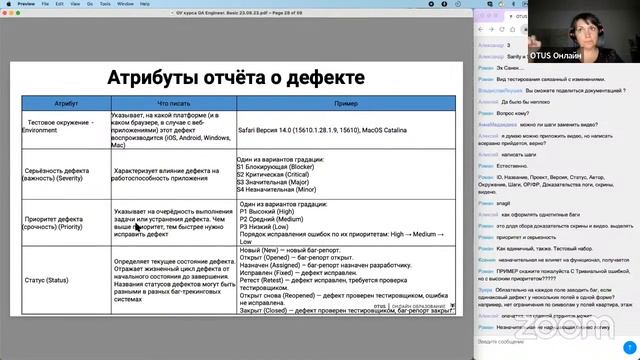This screenshot has height=360, width=640.
Task: Click the 'S3 Значительная (Major)' line
Action: click(x=273, y=182)
